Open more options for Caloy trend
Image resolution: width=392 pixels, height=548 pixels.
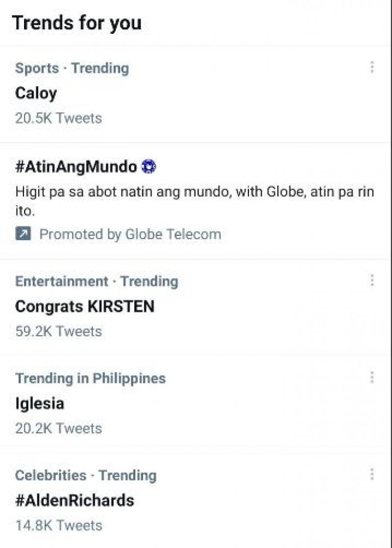coord(372,67)
